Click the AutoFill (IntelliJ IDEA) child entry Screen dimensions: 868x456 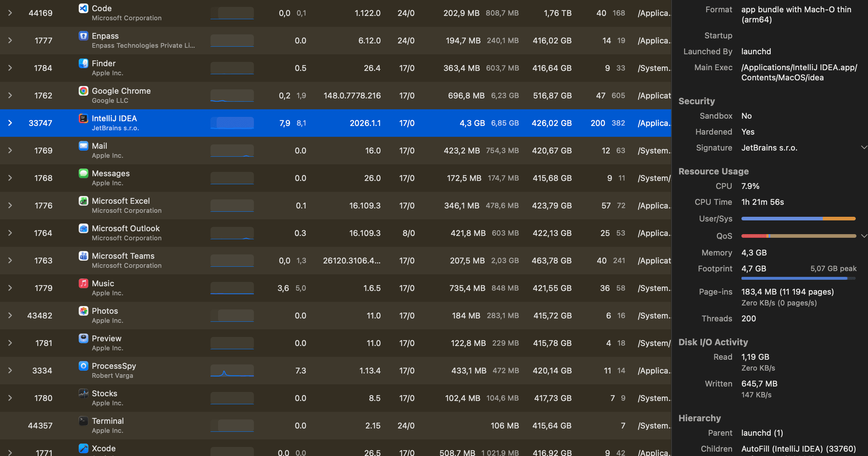[x=799, y=449]
